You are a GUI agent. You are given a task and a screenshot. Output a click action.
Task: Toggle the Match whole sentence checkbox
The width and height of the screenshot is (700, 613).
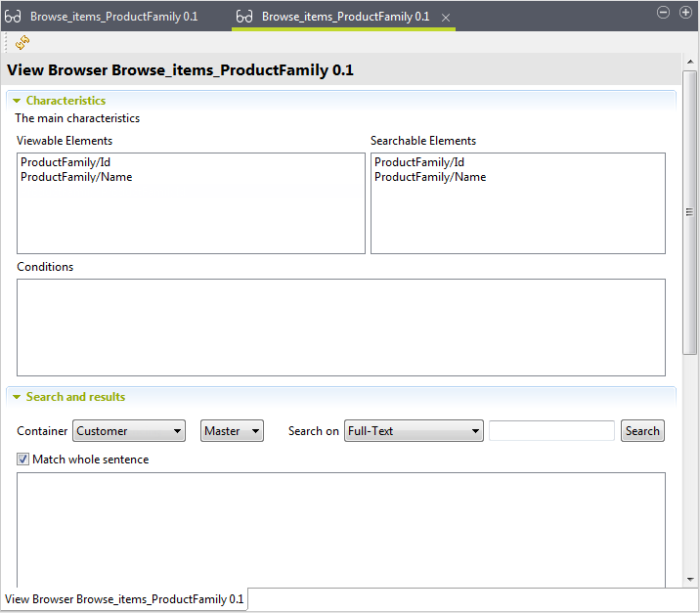click(x=23, y=459)
